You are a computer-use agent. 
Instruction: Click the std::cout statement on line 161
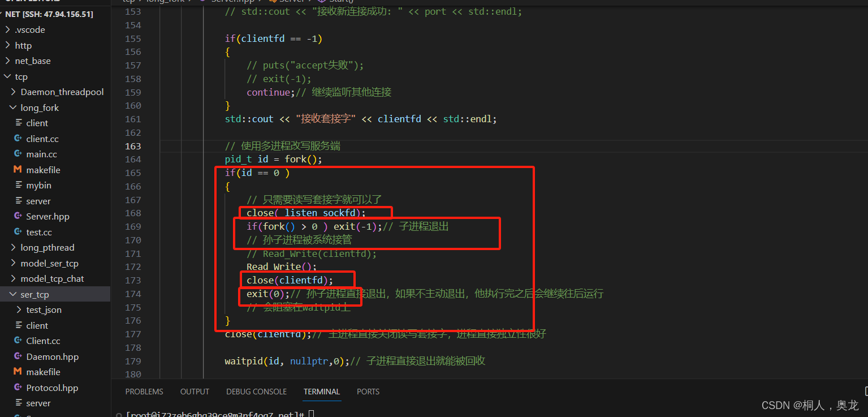(361, 119)
